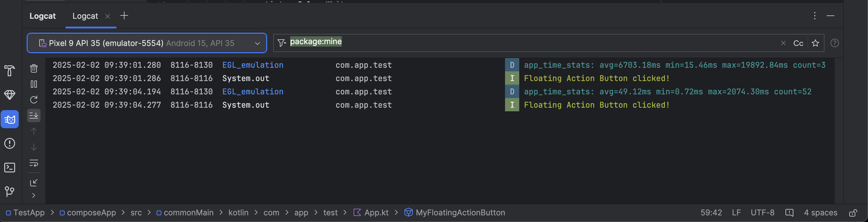
Task: Click the avg=49.12ms app_time_stats message
Action: pyautogui.click(x=668, y=92)
